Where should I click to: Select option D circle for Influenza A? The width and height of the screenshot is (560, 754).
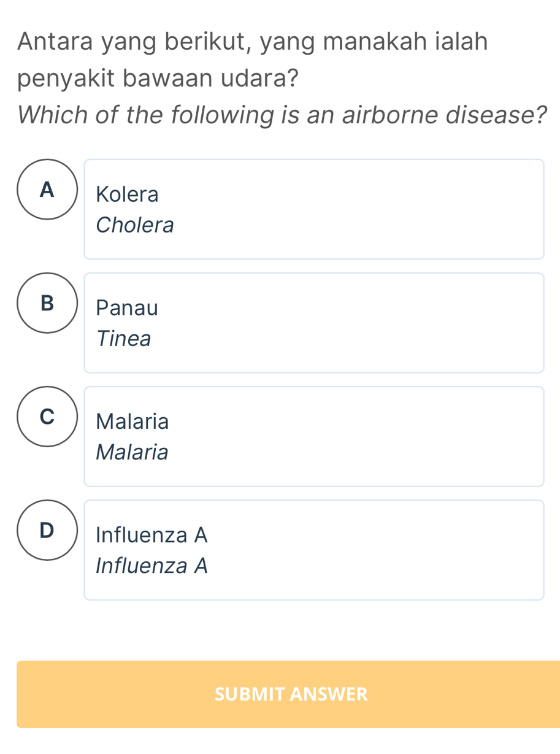point(47,531)
